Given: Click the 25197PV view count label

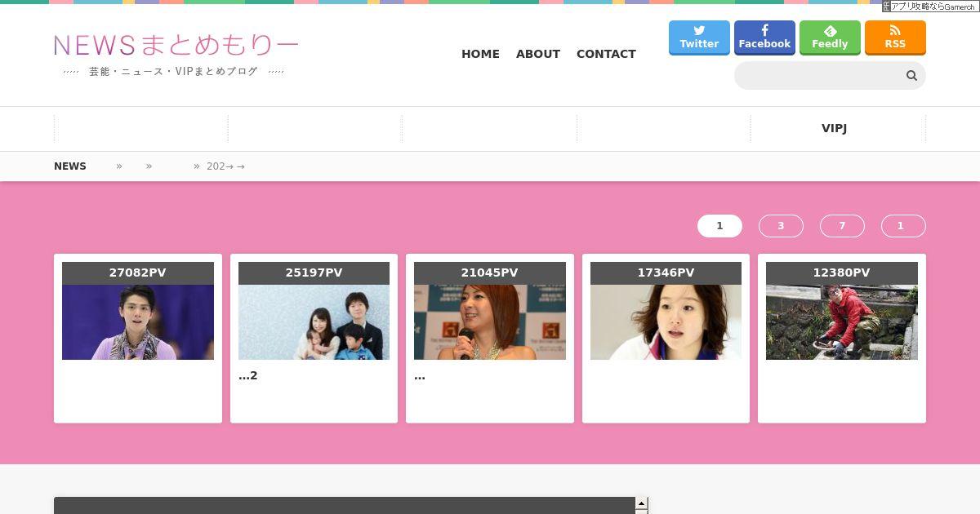Looking at the screenshot, I should pos(314,273).
